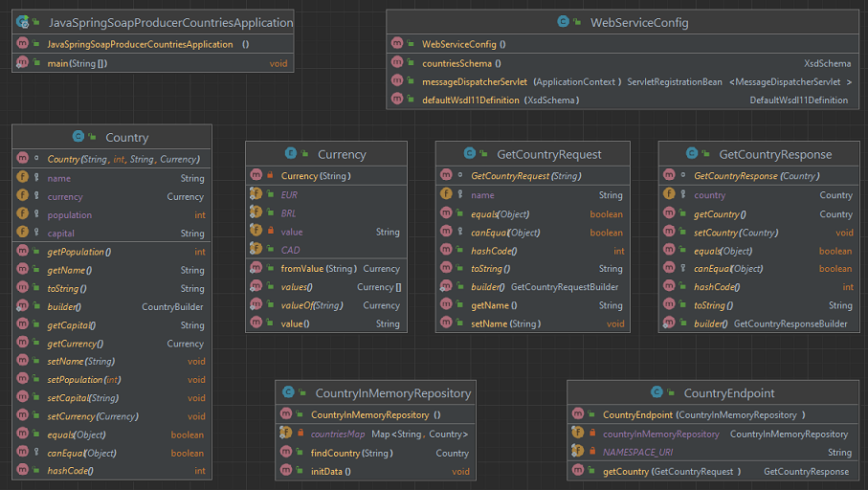Click the method icon of countriesSchema()
The width and height of the screenshot is (868, 490).
tap(397, 62)
